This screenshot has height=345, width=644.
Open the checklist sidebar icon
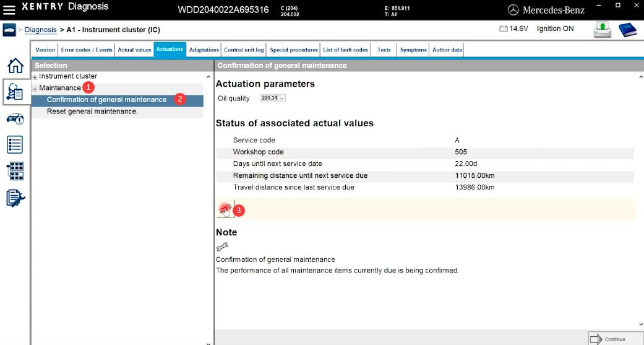(x=15, y=145)
